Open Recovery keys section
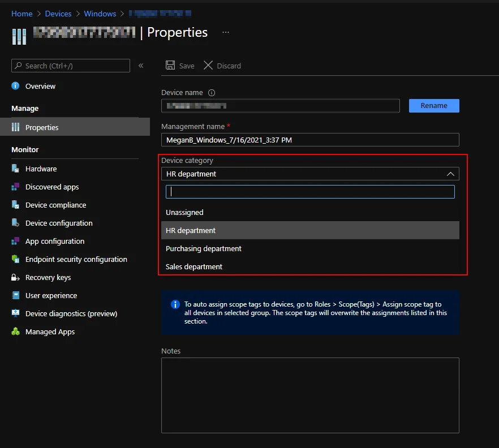Screen dimensions: 499x448 pos(48,277)
